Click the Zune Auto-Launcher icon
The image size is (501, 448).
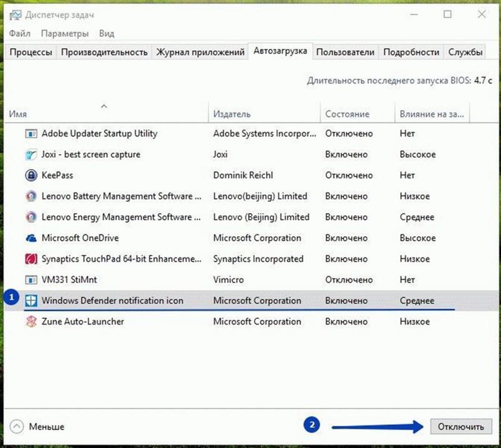[31, 321]
